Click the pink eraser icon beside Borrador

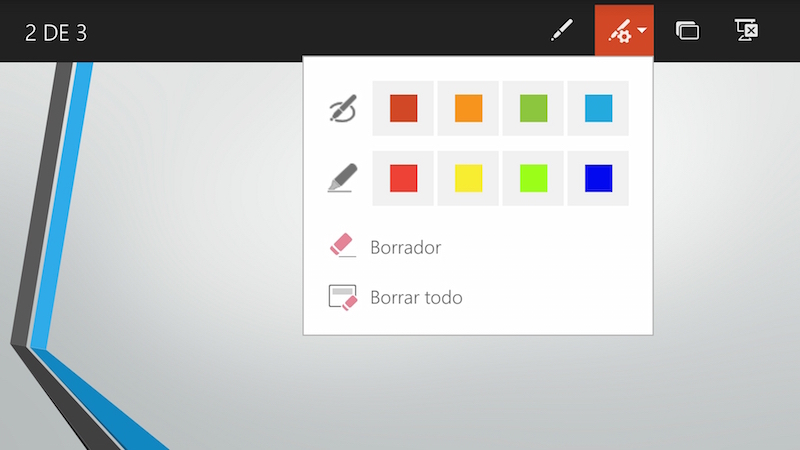pos(342,245)
